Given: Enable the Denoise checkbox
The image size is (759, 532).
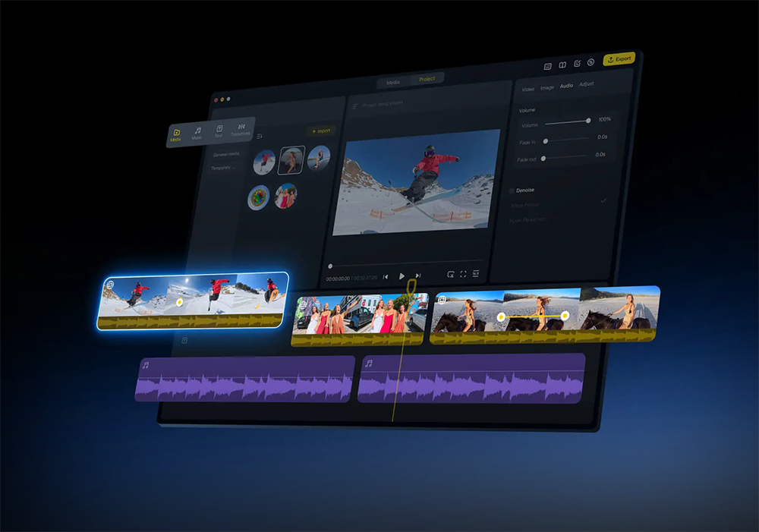Looking at the screenshot, I should pyautogui.click(x=512, y=190).
